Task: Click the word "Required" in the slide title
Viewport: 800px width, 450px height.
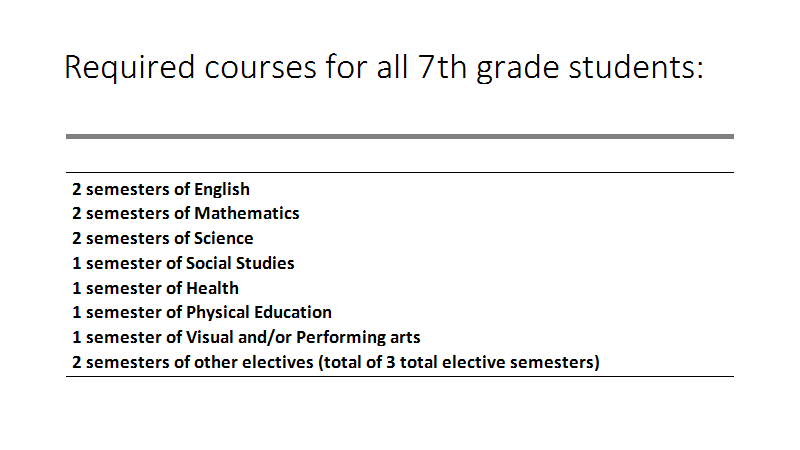Action: pyautogui.click(x=130, y=68)
